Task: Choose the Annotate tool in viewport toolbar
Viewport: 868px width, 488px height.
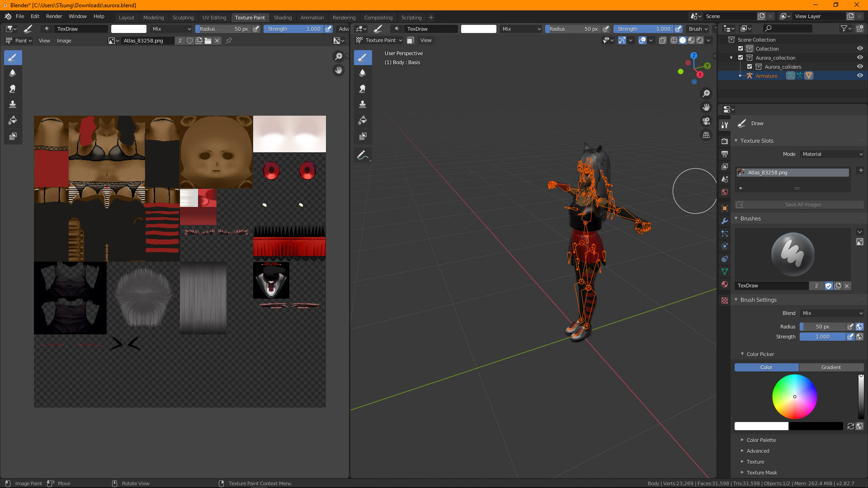Action: (363, 155)
